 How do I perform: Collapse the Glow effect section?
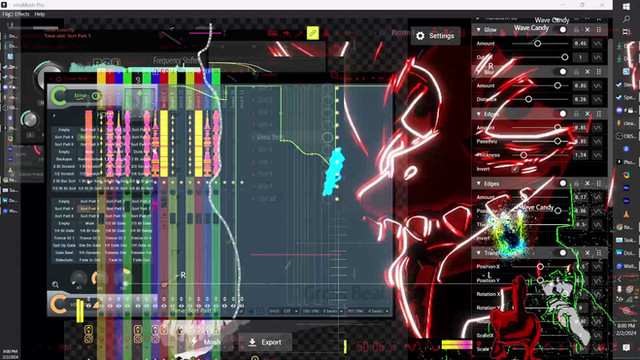(478, 30)
